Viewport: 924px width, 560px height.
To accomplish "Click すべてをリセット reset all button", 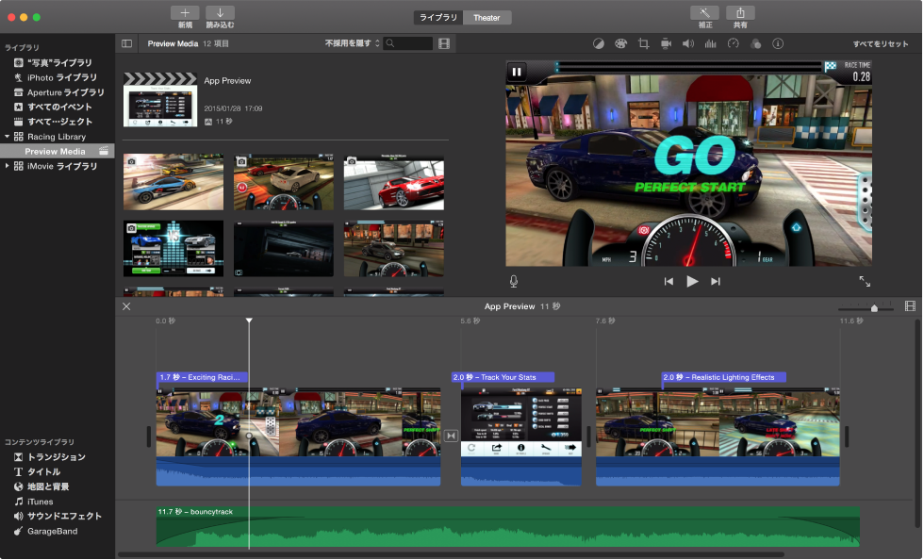I will pyautogui.click(x=881, y=44).
